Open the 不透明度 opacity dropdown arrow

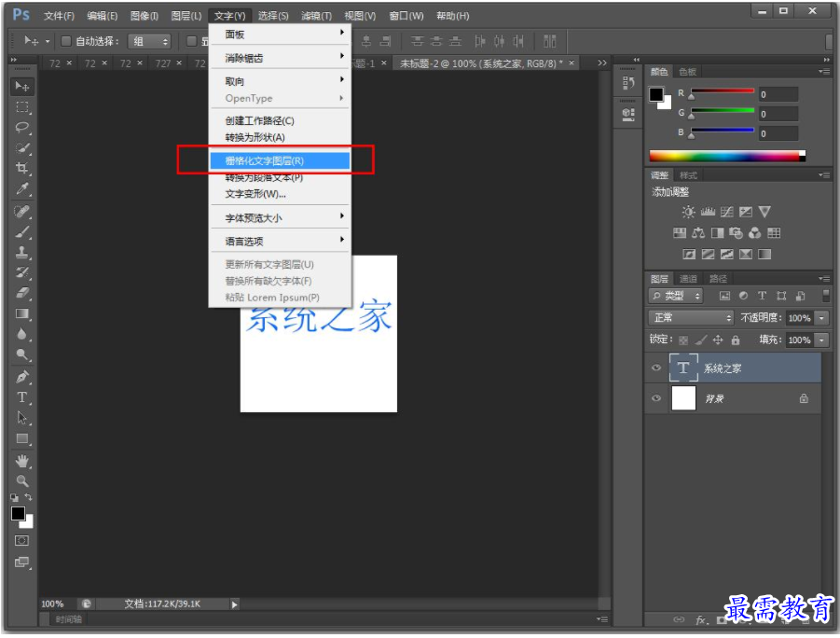coord(821,318)
